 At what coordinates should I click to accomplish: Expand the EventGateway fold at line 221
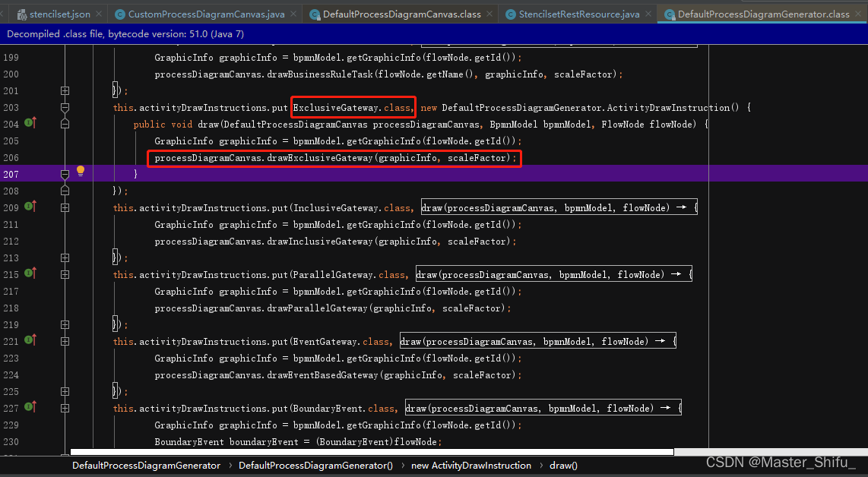tap(65, 342)
